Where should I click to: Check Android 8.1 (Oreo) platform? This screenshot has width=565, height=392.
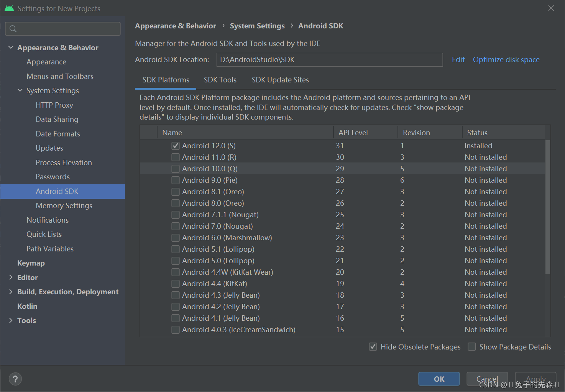[176, 192]
